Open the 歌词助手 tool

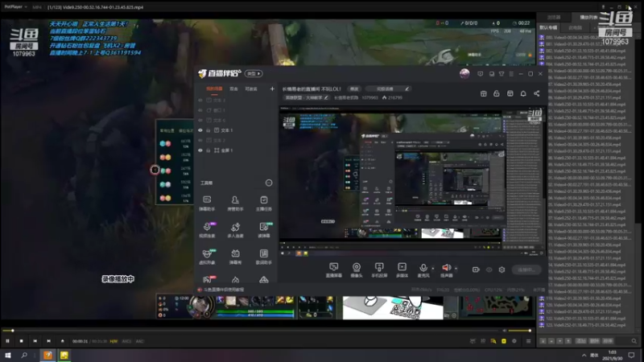click(x=264, y=257)
